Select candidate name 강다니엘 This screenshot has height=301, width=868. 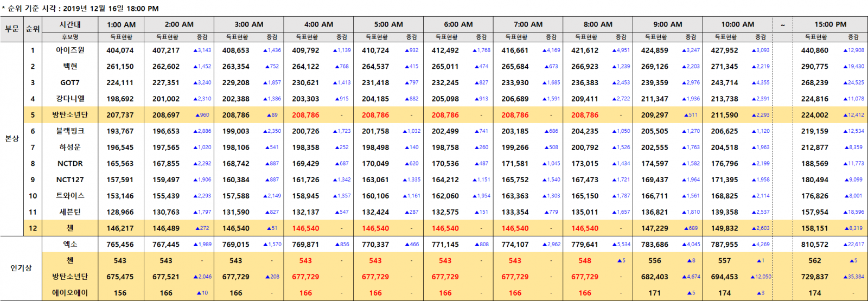point(70,99)
